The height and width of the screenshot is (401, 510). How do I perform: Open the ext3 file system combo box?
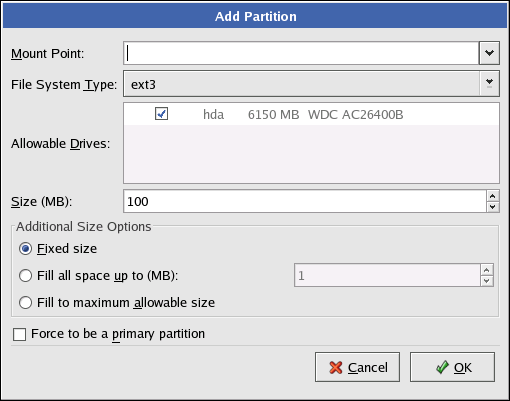pyautogui.click(x=311, y=84)
